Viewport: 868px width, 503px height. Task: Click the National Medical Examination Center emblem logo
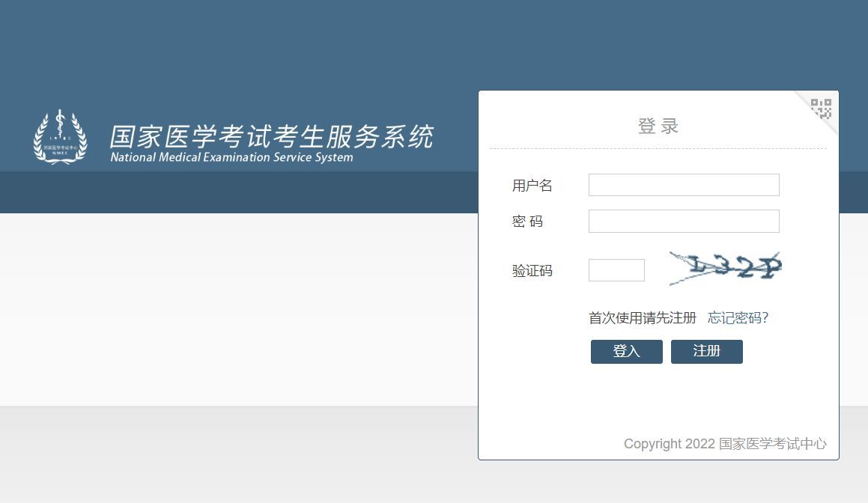60,137
